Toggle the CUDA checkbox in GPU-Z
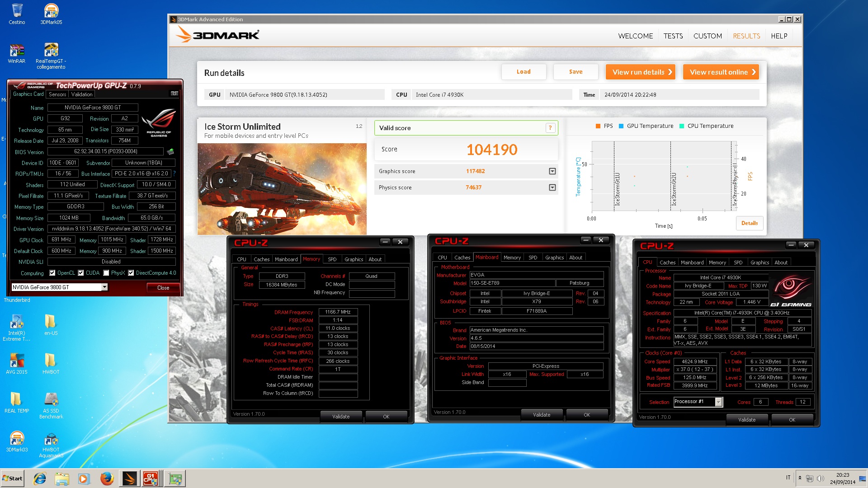This screenshot has width=868, height=488. click(x=81, y=273)
